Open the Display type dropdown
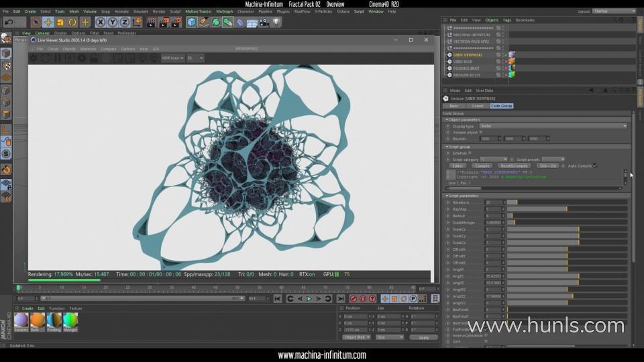 (552, 126)
